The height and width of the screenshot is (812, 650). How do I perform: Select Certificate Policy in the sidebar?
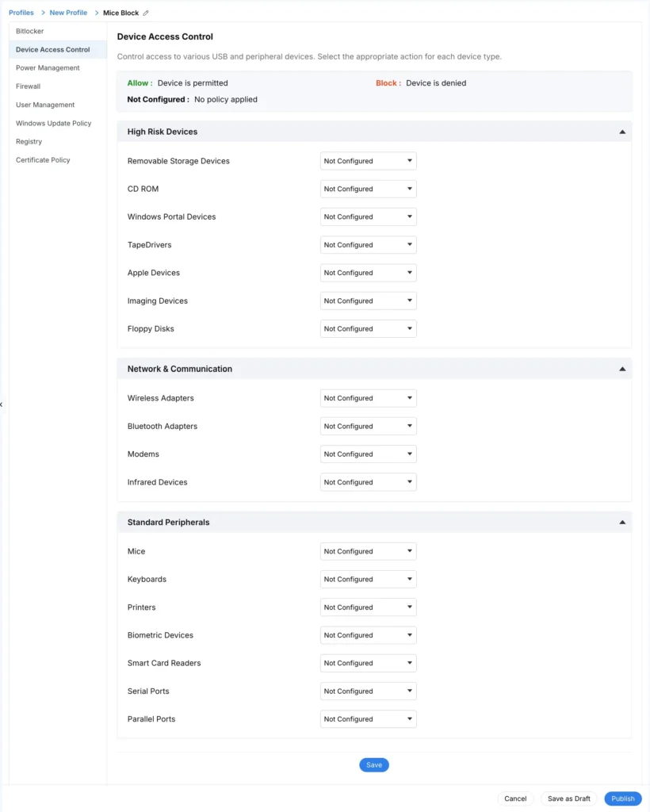[43, 160]
